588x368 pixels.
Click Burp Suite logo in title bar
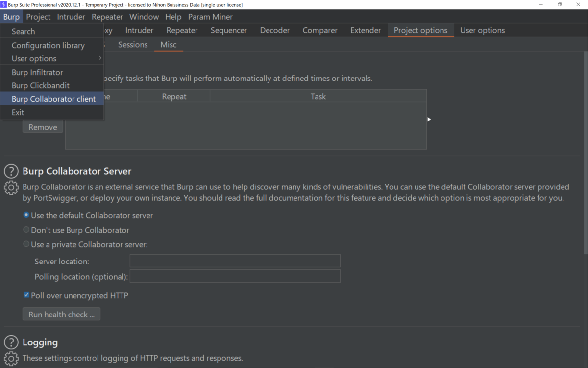pyautogui.click(x=4, y=4)
